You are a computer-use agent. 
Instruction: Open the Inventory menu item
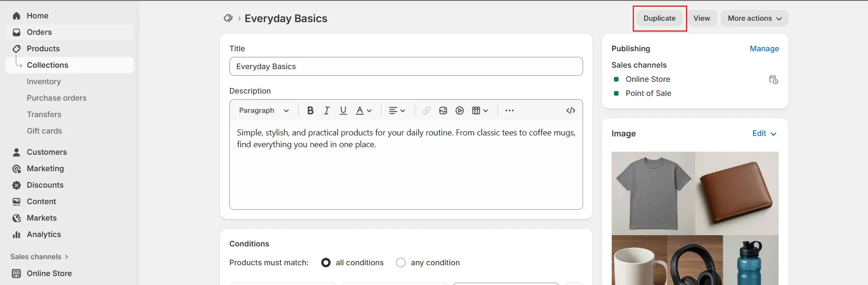[44, 81]
